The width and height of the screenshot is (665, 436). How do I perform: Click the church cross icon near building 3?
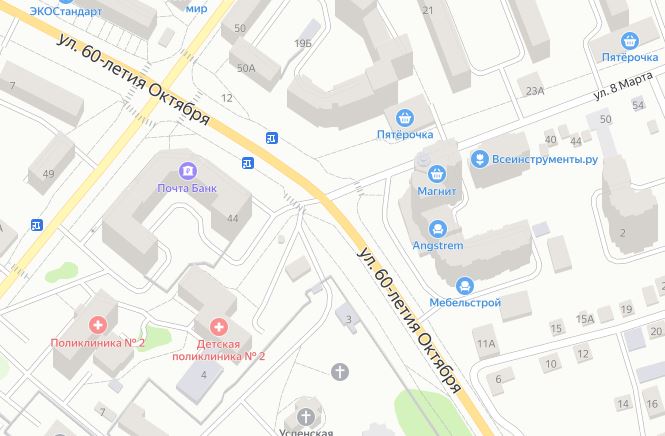tap(340, 372)
